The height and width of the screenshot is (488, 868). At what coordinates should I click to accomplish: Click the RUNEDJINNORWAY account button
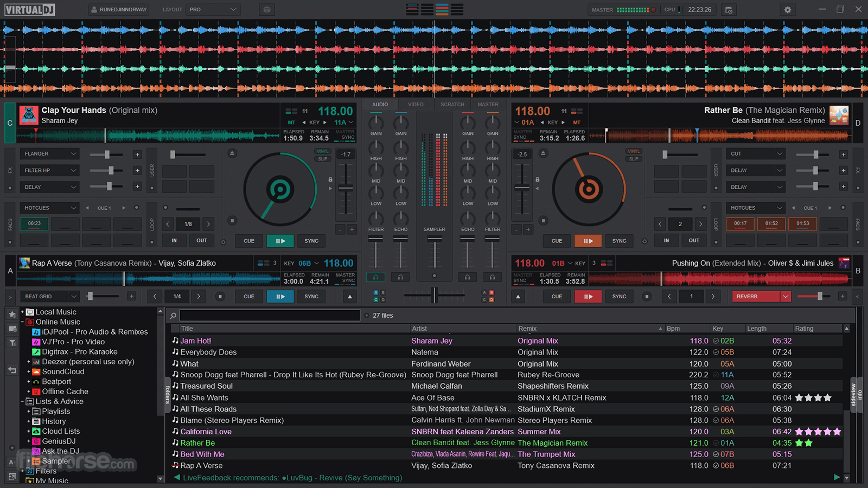coord(118,10)
